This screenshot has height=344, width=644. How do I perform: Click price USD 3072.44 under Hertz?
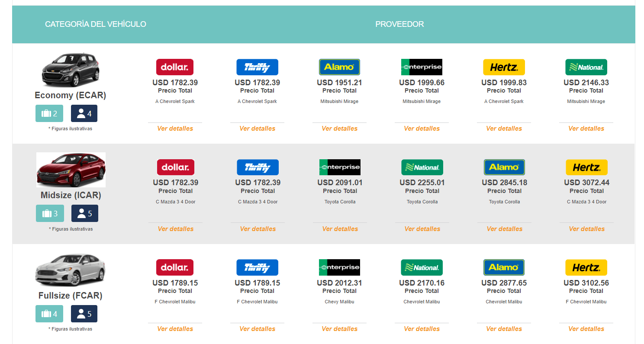click(587, 183)
